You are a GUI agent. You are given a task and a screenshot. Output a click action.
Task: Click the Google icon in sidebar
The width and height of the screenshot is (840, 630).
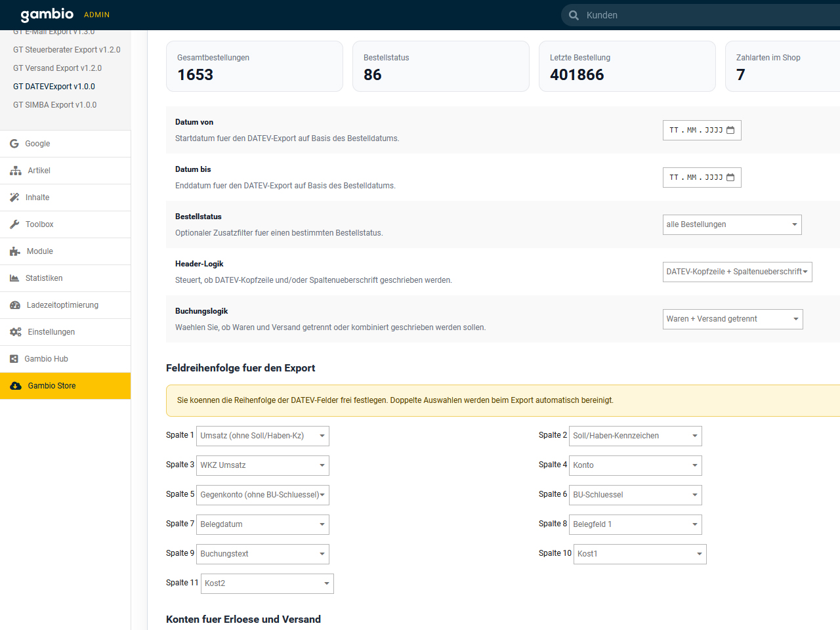[x=14, y=144]
